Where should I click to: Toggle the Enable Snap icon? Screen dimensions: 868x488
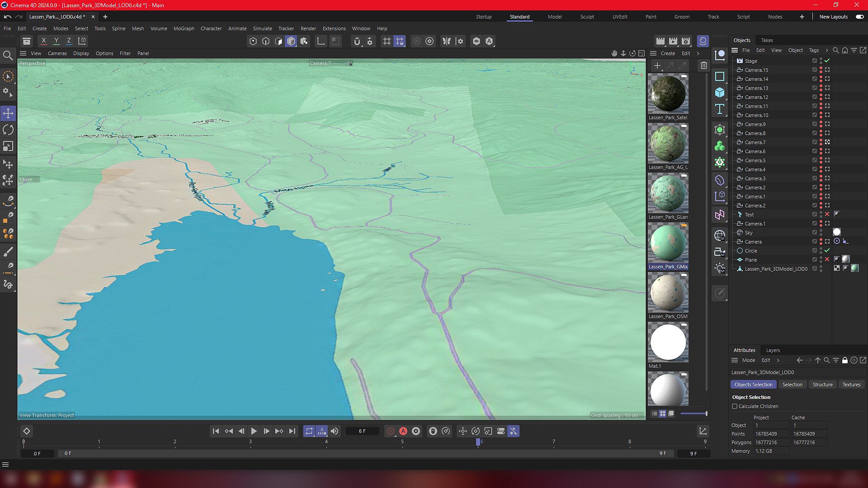click(x=357, y=41)
